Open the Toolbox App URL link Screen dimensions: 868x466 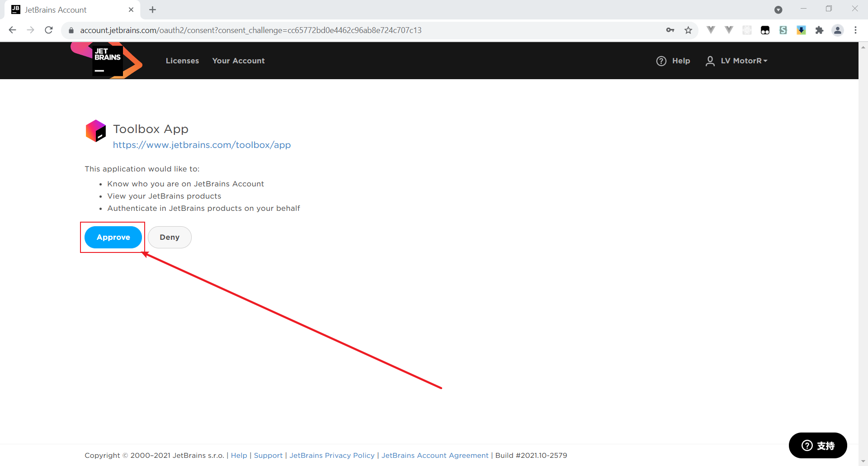click(202, 145)
